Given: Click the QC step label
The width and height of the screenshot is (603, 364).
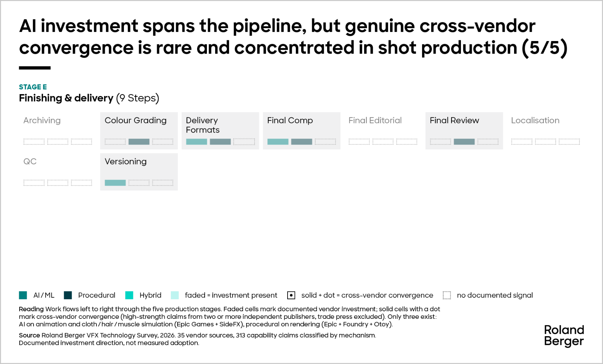Looking at the screenshot, I should tap(30, 161).
